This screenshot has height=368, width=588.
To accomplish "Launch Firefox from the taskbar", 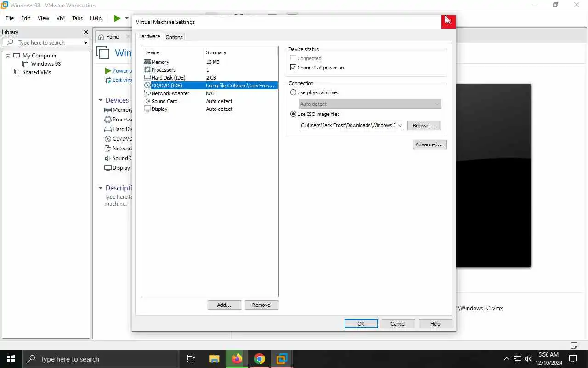I will tap(237, 359).
